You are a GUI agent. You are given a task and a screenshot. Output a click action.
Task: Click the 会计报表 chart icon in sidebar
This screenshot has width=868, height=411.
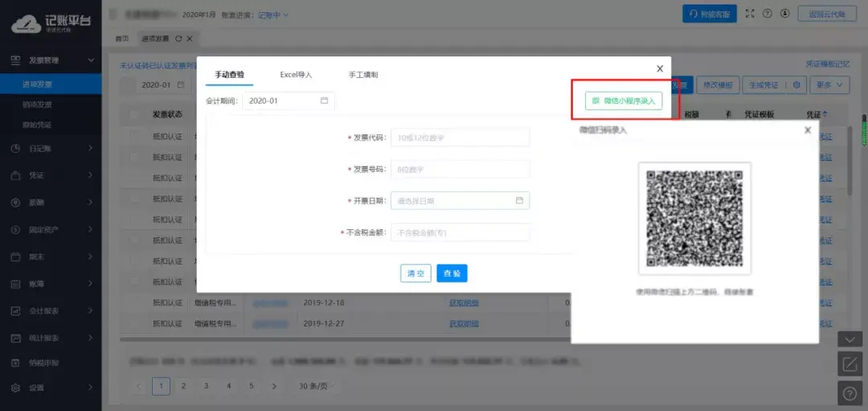pyautogui.click(x=16, y=311)
